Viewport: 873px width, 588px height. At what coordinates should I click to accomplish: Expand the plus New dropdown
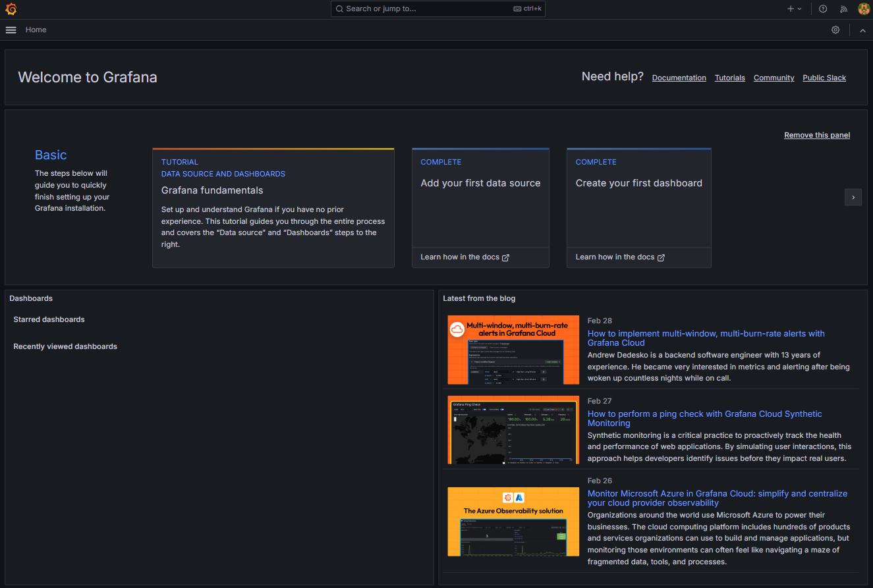tap(794, 9)
